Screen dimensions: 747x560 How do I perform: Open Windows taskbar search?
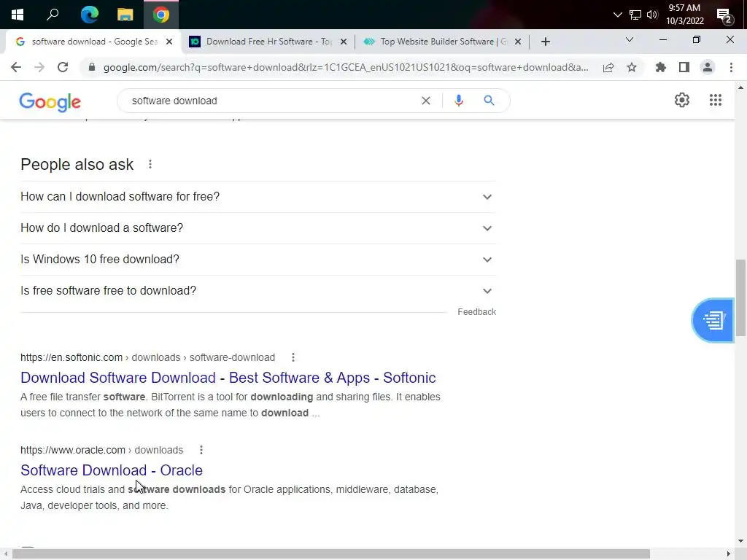[53, 15]
